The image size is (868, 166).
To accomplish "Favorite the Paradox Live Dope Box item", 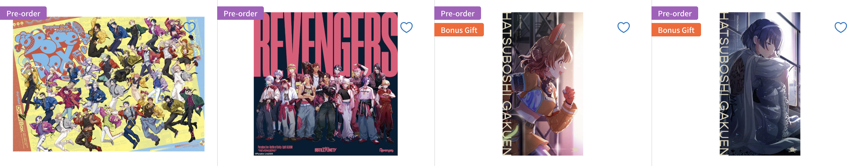I will (189, 27).
